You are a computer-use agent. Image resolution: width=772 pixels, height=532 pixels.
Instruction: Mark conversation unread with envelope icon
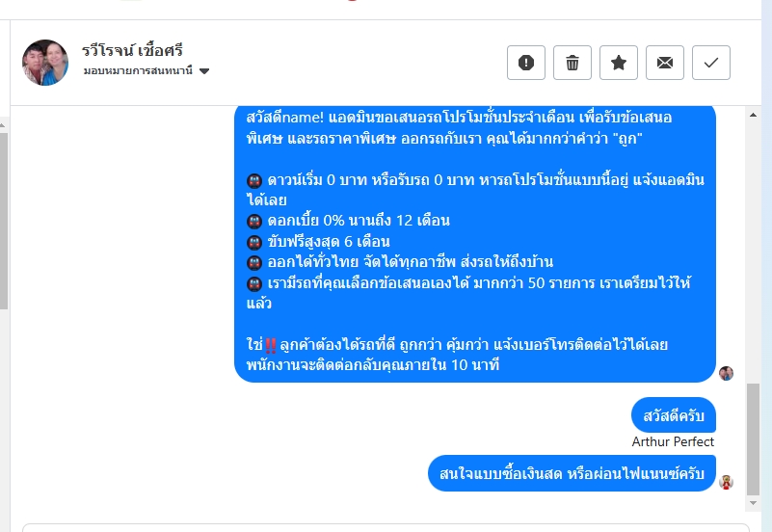(665, 63)
